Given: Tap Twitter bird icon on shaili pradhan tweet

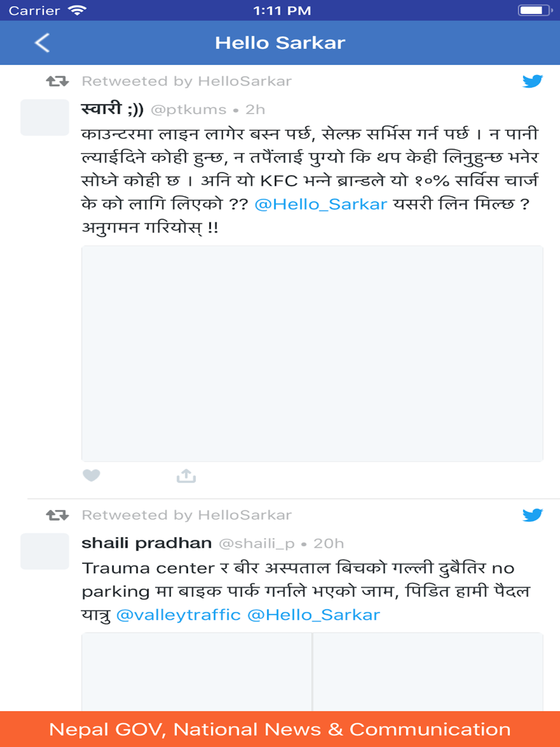Looking at the screenshot, I should pos(533,515).
